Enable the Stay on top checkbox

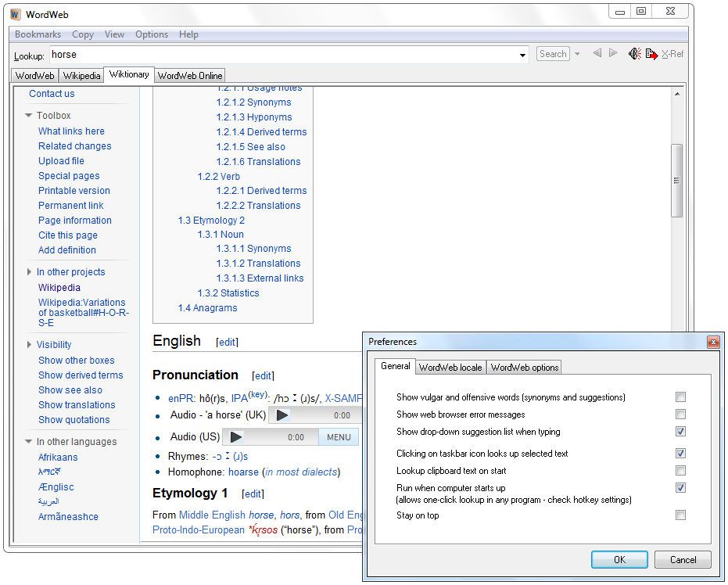(680, 515)
